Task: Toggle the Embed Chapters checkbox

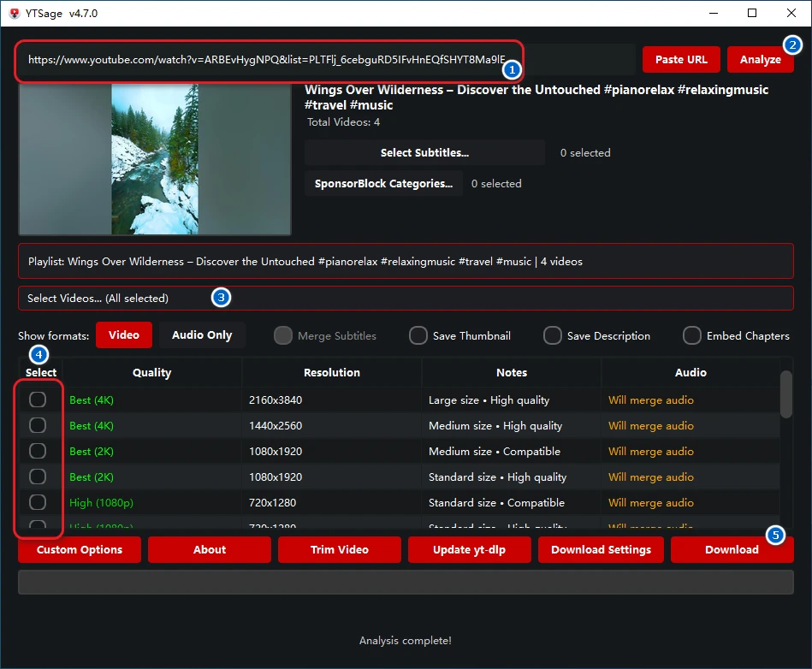Action: click(x=692, y=335)
